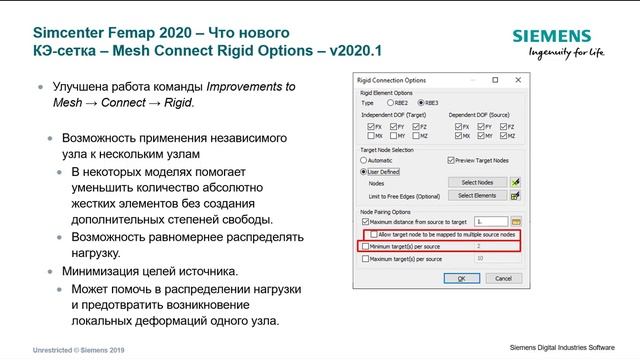
Task: Click Cancel in Rigid Connection Options
Action: (x=504, y=278)
